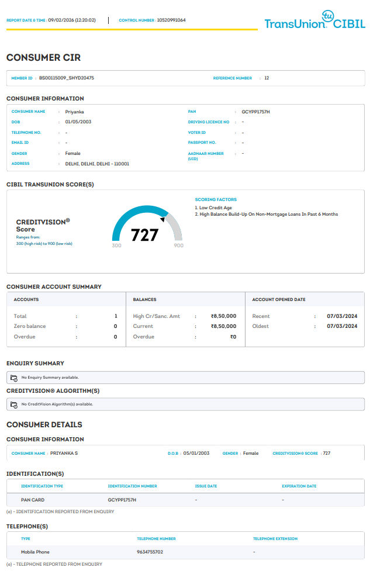Click No CreditVision Algorithm(s) available text
The image size is (370, 588).
[57, 404]
